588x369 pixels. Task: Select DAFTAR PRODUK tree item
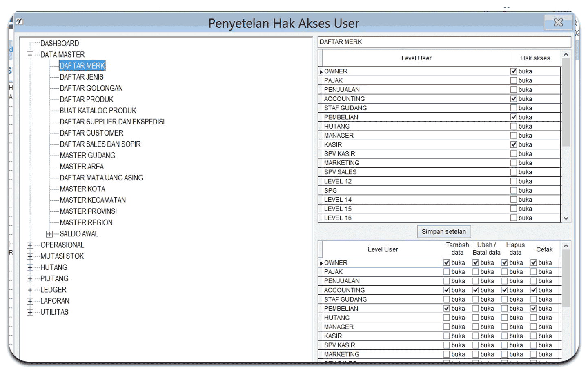(87, 100)
